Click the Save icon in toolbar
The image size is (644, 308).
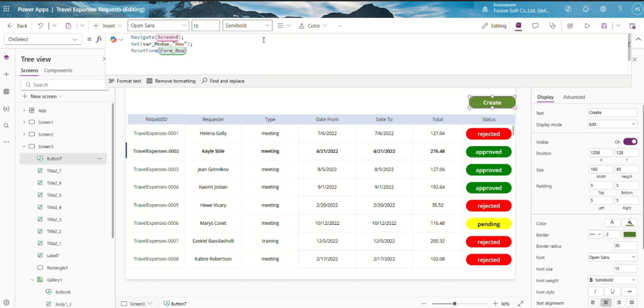pos(604,25)
